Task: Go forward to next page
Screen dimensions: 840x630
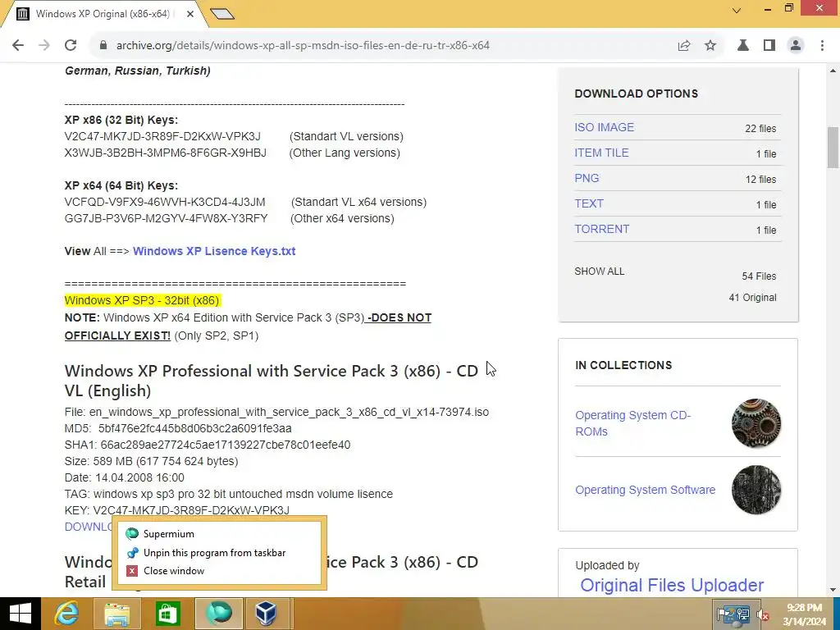Action: (x=44, y=46)
